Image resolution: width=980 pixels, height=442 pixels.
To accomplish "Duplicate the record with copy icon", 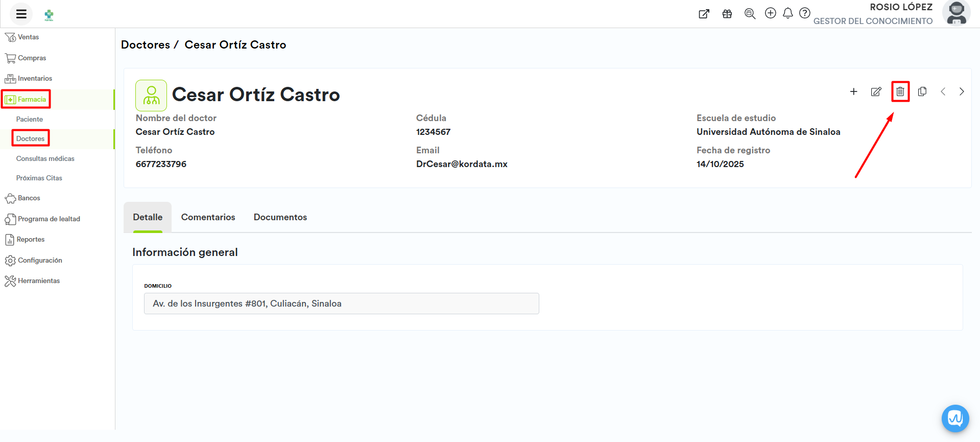I will pos(922,92).
